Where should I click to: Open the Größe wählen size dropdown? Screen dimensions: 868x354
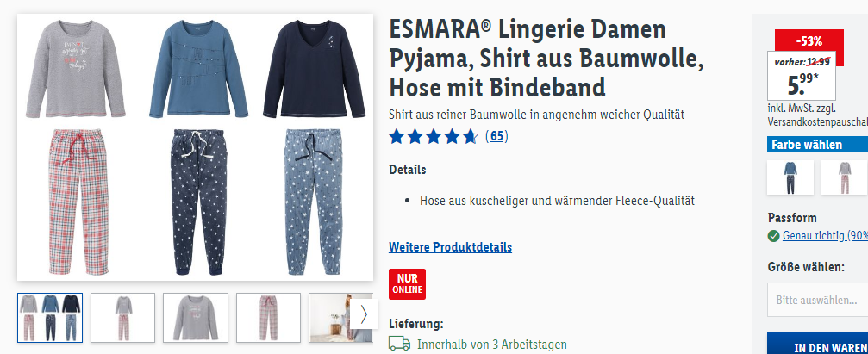tap(817, 300)
